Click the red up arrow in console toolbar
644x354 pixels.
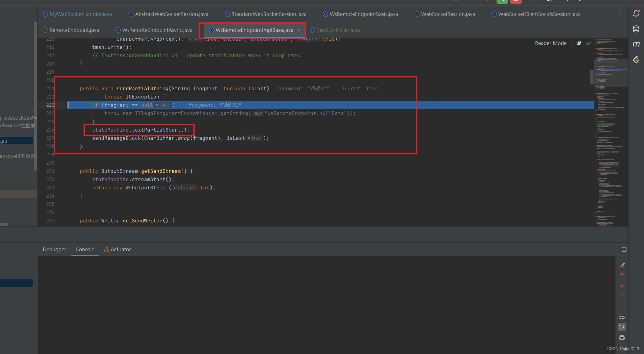coord(622,275)
